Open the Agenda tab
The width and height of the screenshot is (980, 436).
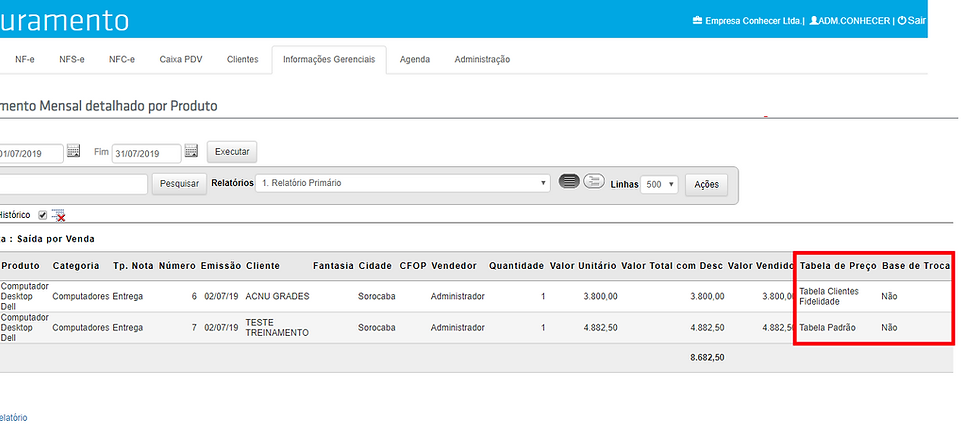click(415, 59)
